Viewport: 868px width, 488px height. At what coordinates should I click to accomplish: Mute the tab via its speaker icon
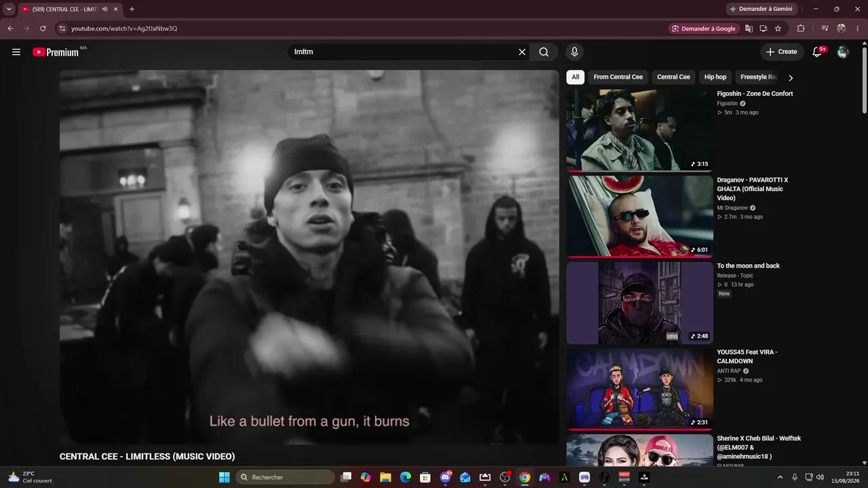[x=105, y=9]
